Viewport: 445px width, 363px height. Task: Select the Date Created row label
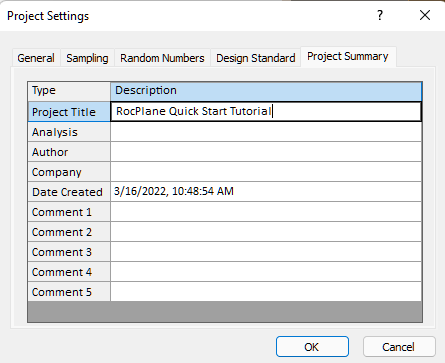pyautogui.click(x=69, y=192)
